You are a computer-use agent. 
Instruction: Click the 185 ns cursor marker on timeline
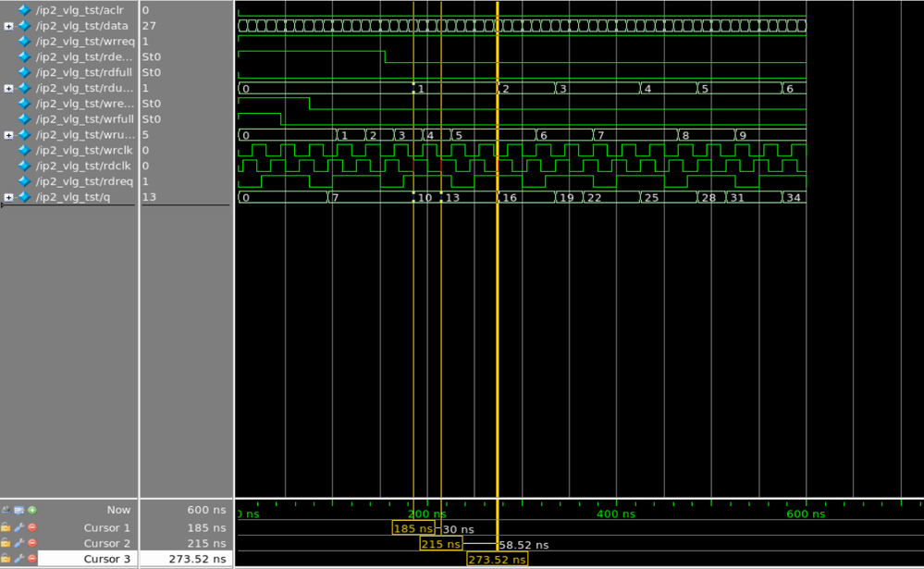(413, 527)
